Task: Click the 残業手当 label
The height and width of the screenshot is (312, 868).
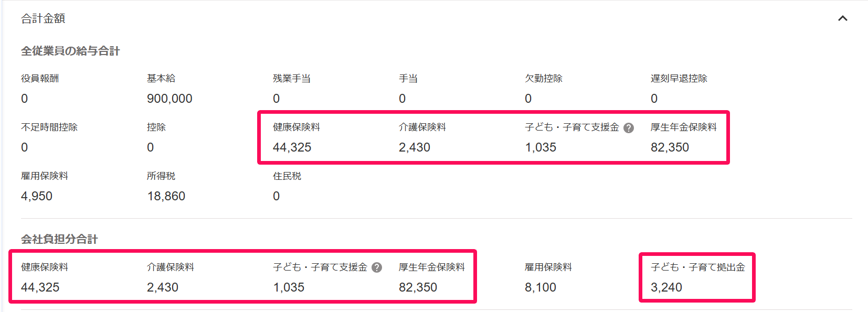Action: pyautogui.click(x=292, y=79)
